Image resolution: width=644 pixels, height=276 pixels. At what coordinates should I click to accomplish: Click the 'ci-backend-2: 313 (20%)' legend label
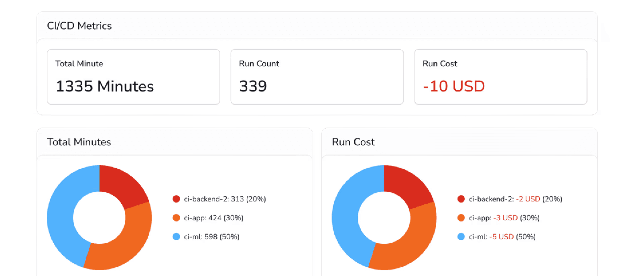point(225,199)
